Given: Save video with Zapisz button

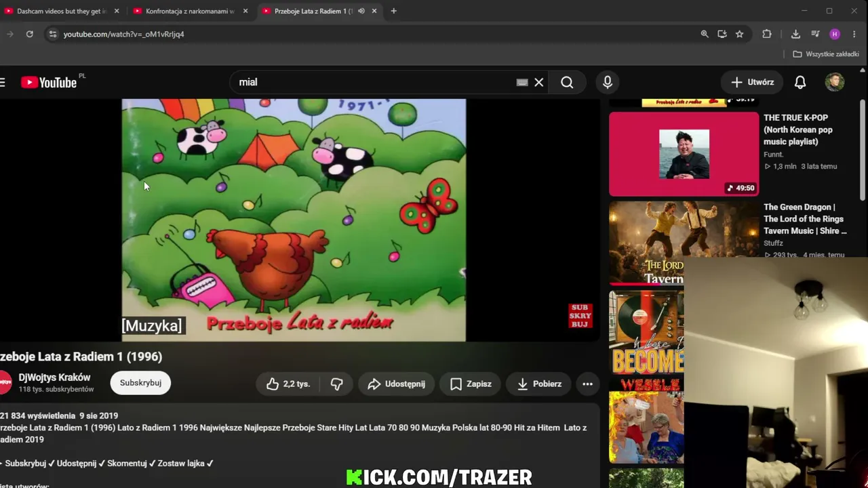Looking at the screenshot, I should tap(471, 384).
